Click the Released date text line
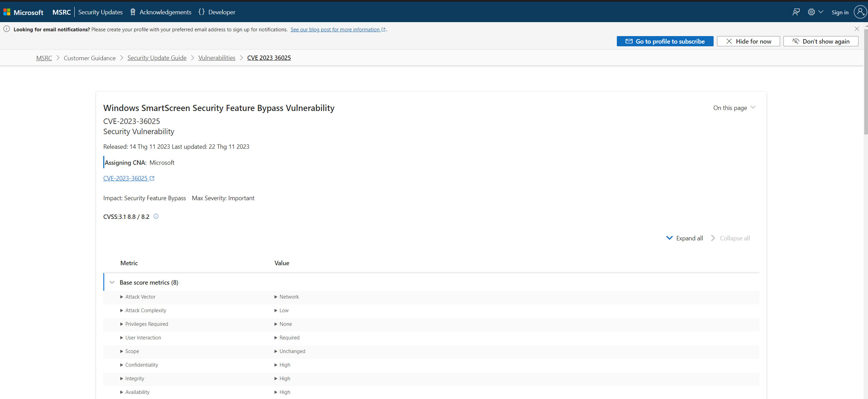 (x=176, y=147)
